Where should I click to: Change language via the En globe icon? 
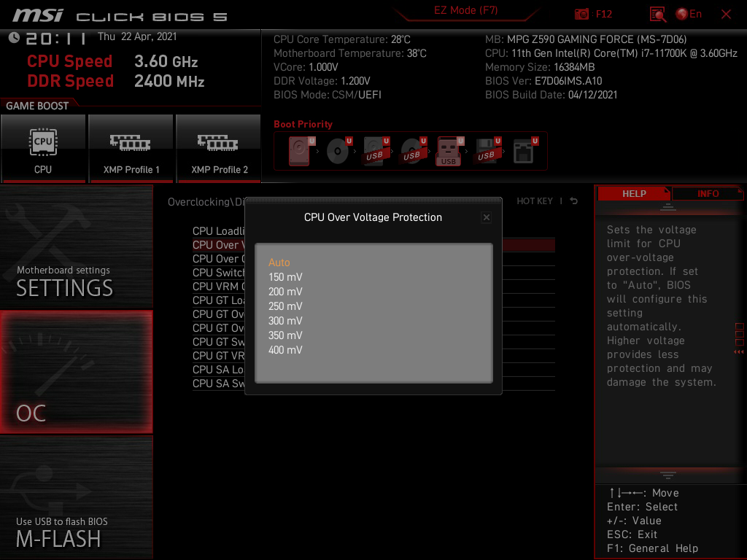[689, 14]
